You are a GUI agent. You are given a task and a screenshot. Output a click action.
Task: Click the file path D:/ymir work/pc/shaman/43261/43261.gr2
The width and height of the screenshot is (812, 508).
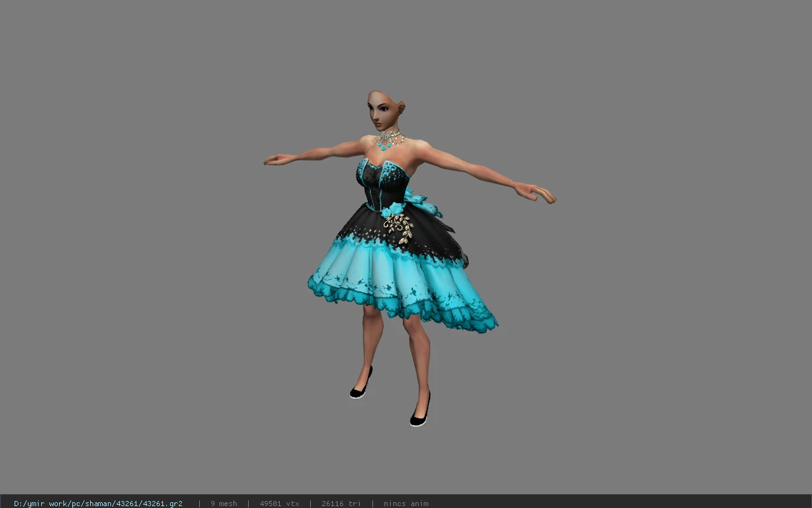click(x=98, y=504)
